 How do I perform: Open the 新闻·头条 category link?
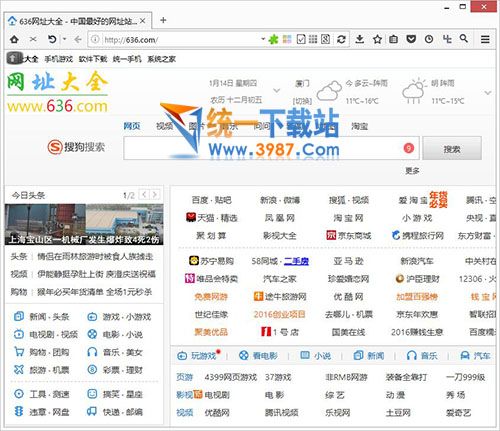(x=49, y=316)
